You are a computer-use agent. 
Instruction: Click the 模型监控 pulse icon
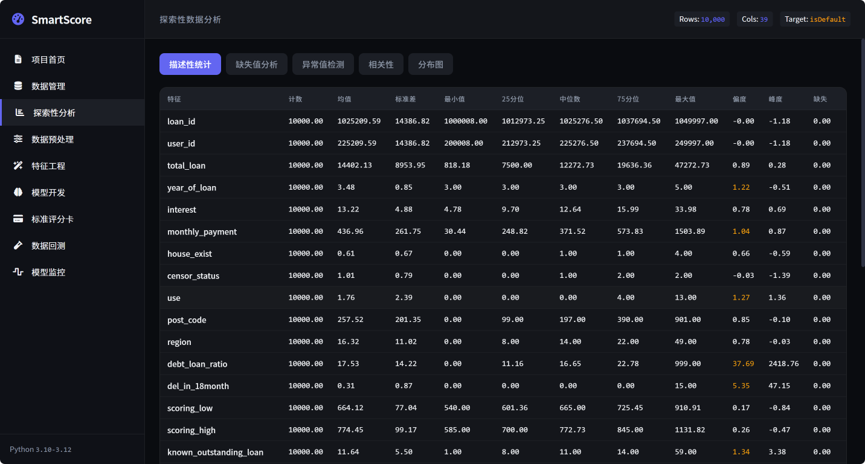pos(18,271)
